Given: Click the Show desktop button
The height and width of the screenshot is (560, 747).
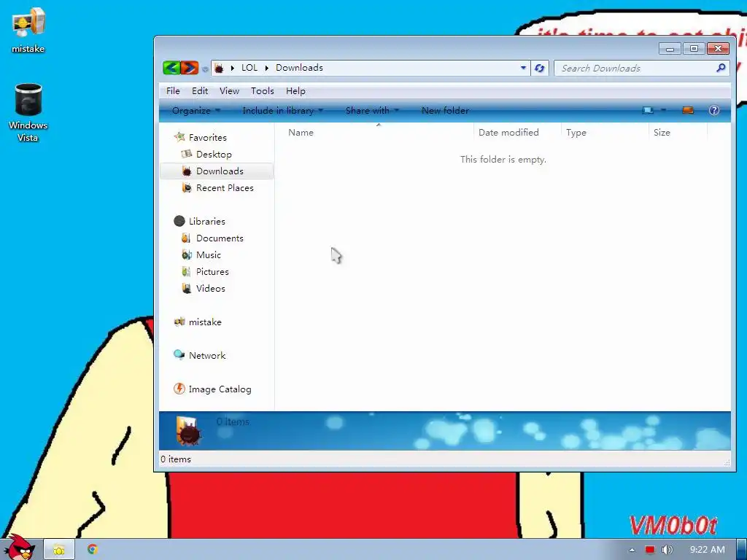Looking at the screenshot, I should tap(742, 550).
